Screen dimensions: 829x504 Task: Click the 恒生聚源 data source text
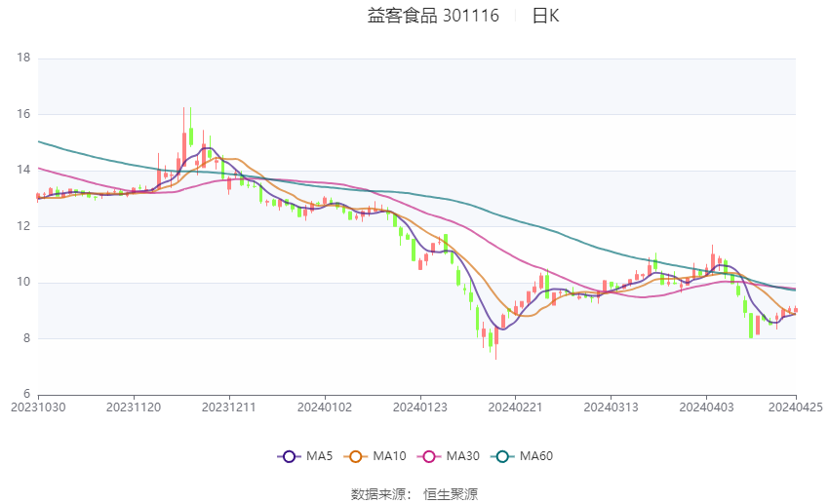point(451,494)
